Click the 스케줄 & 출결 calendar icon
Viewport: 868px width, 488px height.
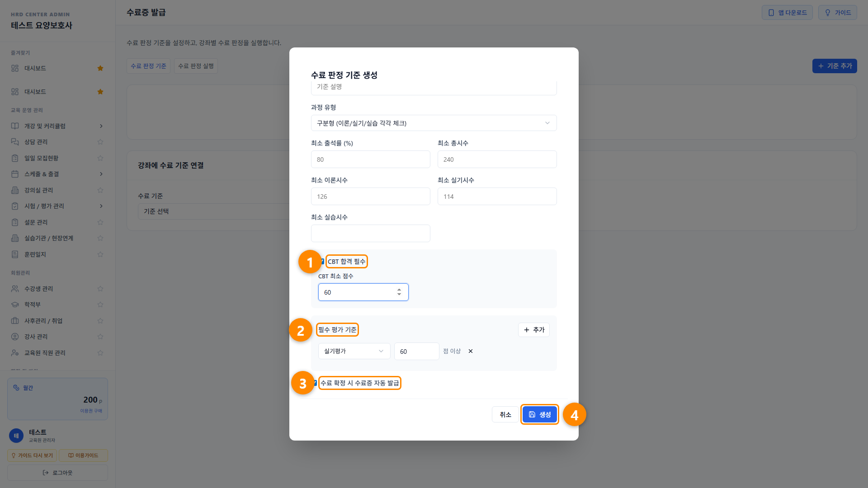click(x=15, y=174)
